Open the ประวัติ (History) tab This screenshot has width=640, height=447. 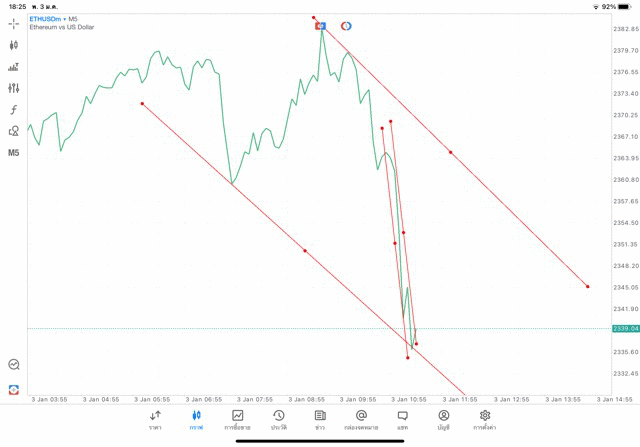(279, 419)
